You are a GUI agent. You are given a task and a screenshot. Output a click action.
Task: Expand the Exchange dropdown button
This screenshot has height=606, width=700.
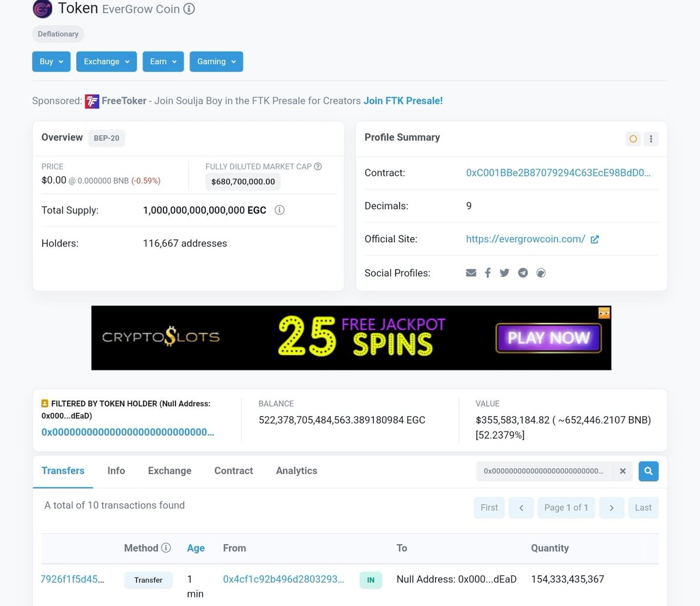pos(107,61)
